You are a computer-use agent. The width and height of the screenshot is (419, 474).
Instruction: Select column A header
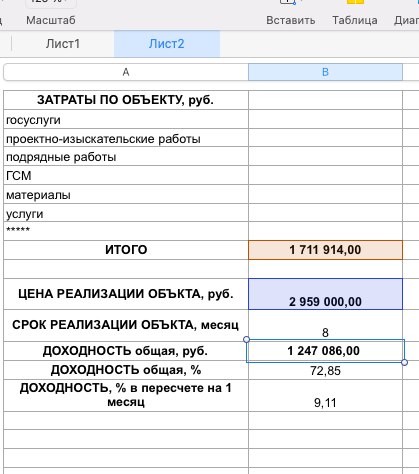click(126, 72)
